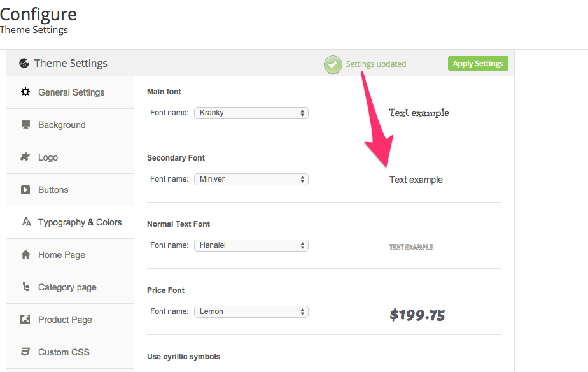The width and height of the screenshot is (588, 372).
Task: Click the font icon beside Typography & Colors
Action: (x=26, y=222)
